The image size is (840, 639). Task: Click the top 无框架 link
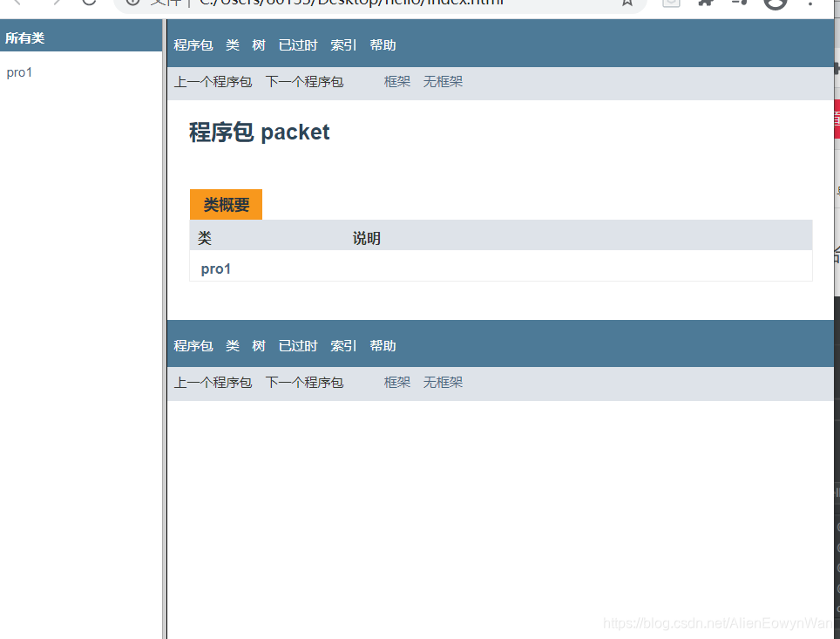tap(443, 82)
